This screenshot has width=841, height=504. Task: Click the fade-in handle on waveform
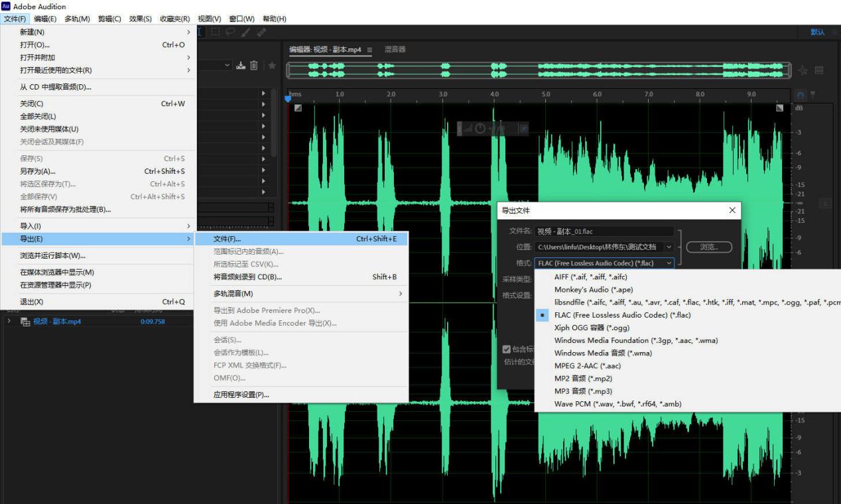click(x=298, y=107)
